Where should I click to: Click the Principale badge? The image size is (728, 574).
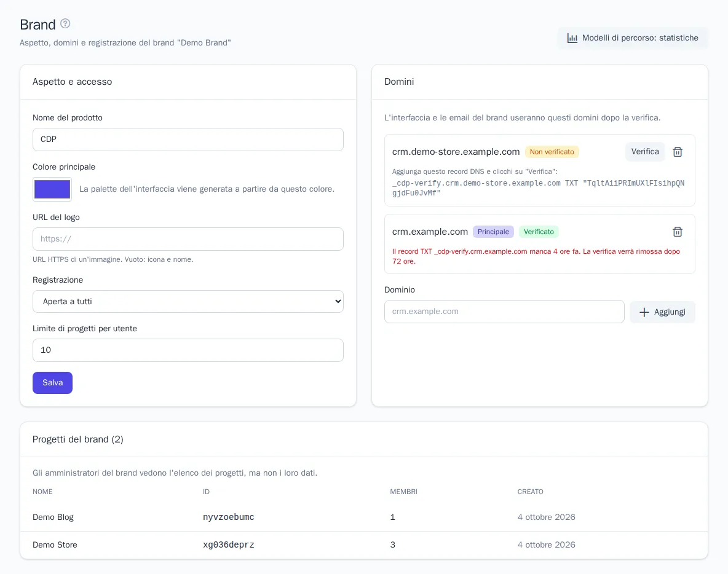tap(493, 232)
